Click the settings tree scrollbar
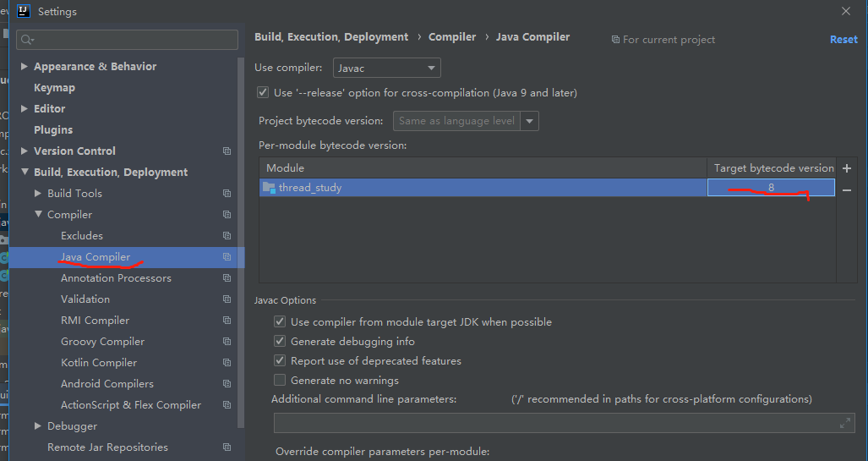The image size is (868, 461). [241, 242]
